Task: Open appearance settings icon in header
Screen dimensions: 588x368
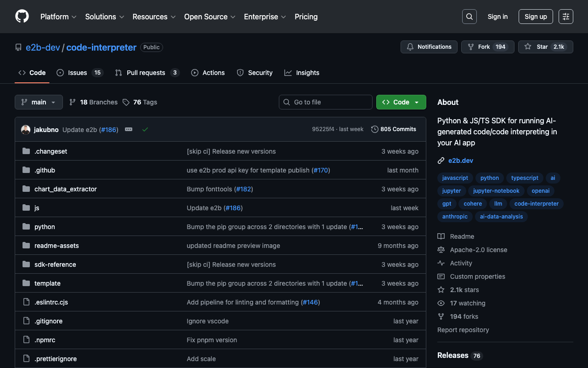Action: (565, 17)
